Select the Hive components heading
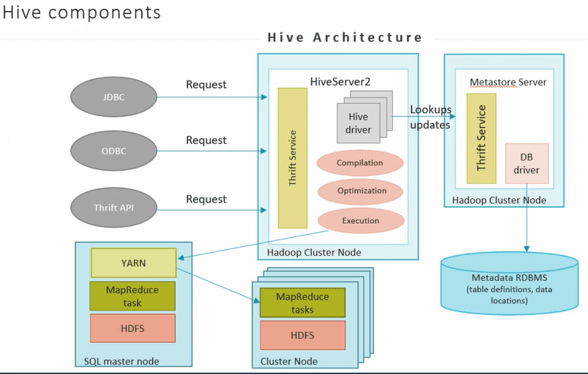This screenshot has width=588, height=374. click(81, 13)
